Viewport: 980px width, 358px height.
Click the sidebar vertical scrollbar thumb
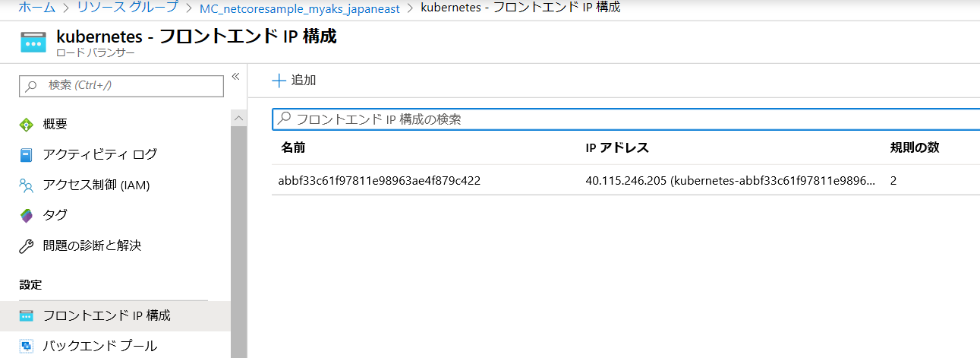pos(239,242)
